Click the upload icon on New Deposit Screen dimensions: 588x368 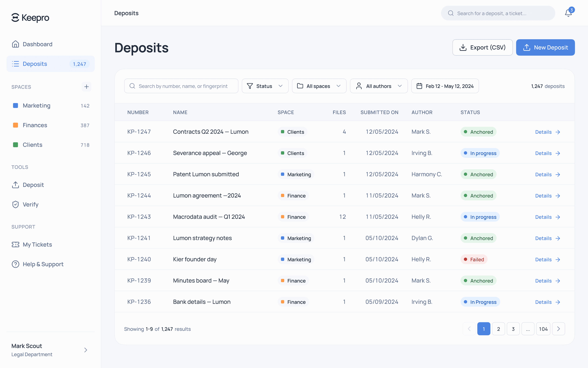click(x=527, y=48)
